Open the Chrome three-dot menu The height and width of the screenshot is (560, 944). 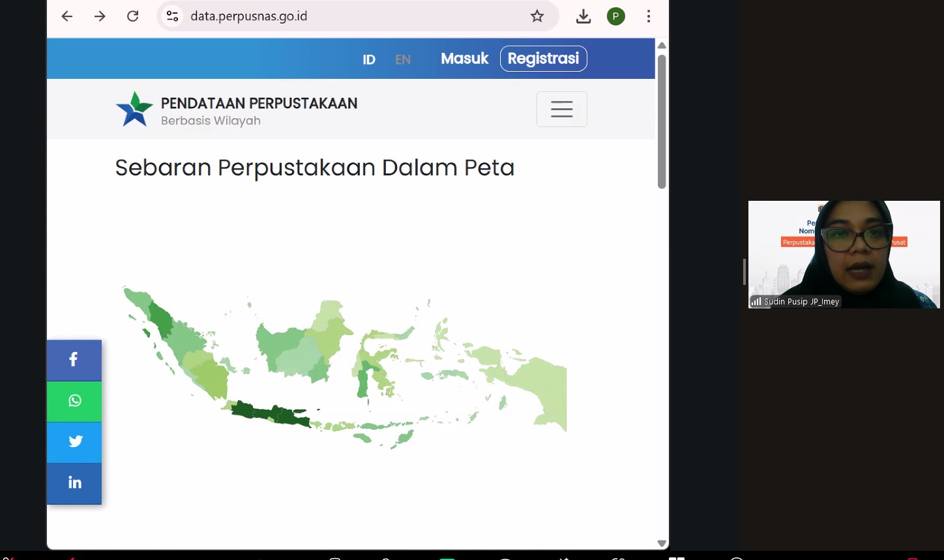click(649, 16)
